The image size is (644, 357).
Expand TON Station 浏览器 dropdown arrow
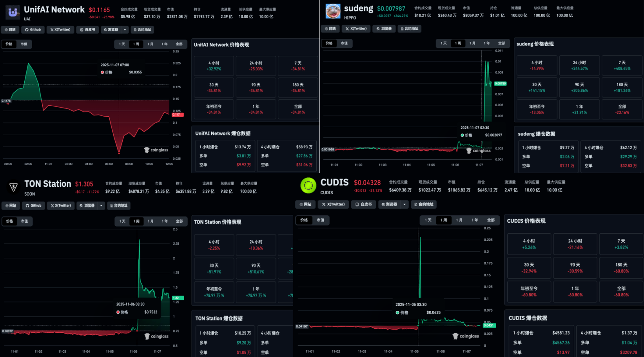[x=102, y=206]
